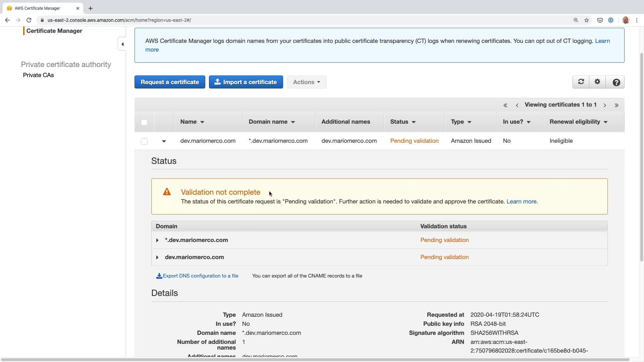The image size is (644, 362).
Task: Reload the page in browser
Action: coord(29,20)
